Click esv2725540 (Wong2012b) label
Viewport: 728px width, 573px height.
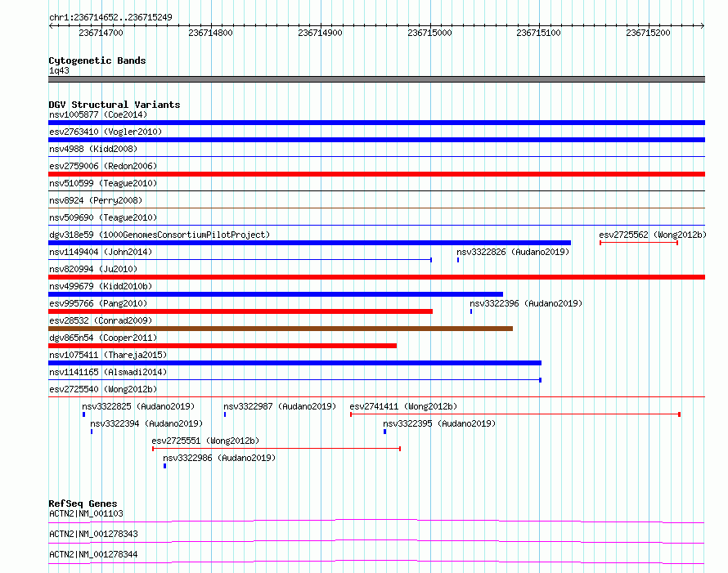[x=103, y=389]
